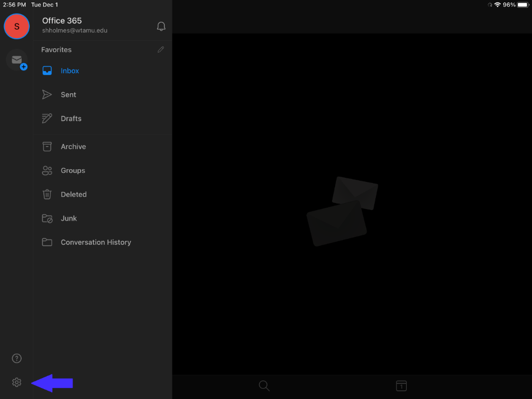Viewport: 532px width, 399px height.
Task: Open the Conversation History folder
Action: (103, 242)
